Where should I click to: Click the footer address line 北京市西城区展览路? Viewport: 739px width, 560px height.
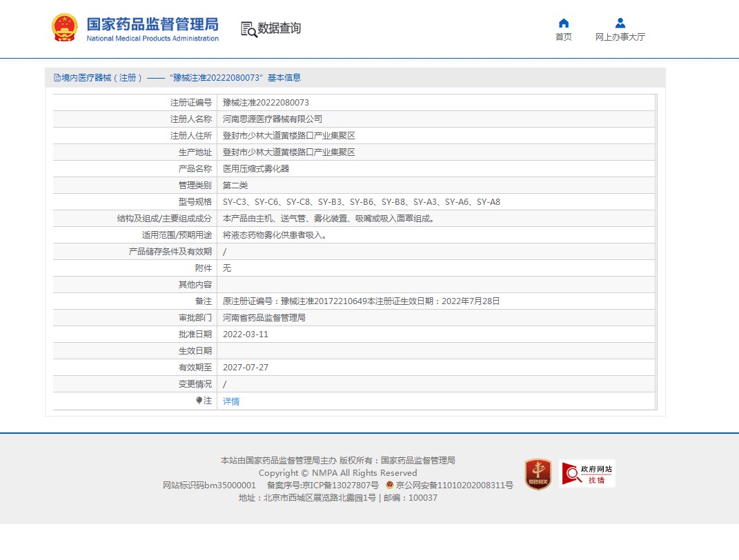coord(338,498)
